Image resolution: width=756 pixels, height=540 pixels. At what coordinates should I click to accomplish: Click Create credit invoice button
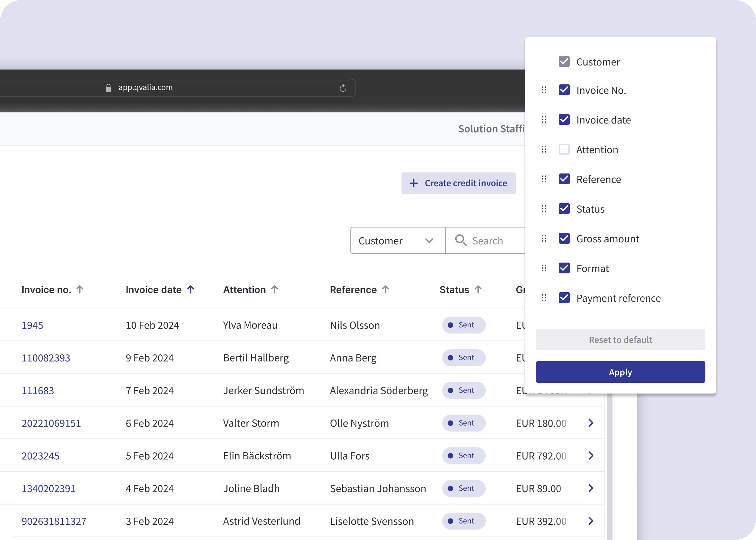[458, 183]
